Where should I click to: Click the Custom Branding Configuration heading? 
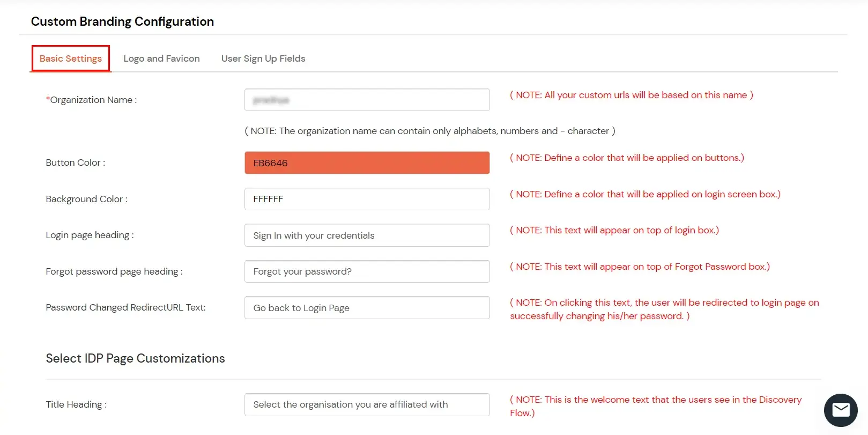pos(122,21)
